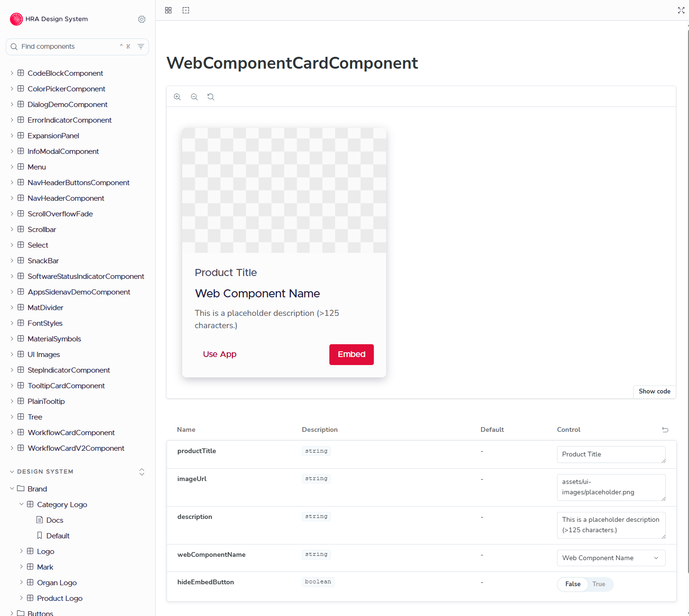Set hideEmbedButton to True
689x616 pixels.
tap(599, 584)
